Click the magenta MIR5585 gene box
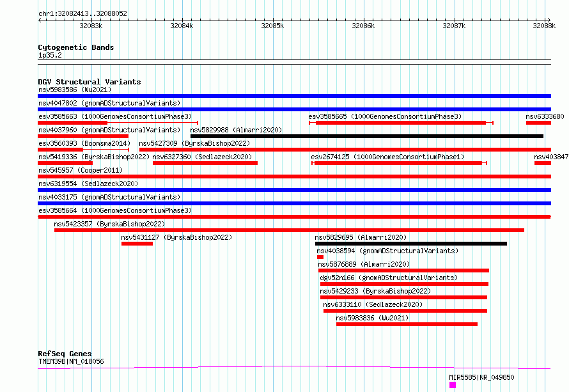569x392 pixels. tap(453, 385)
